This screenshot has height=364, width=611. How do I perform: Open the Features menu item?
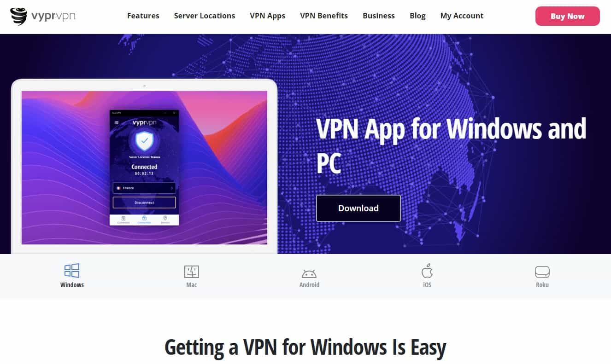(143, 16)
